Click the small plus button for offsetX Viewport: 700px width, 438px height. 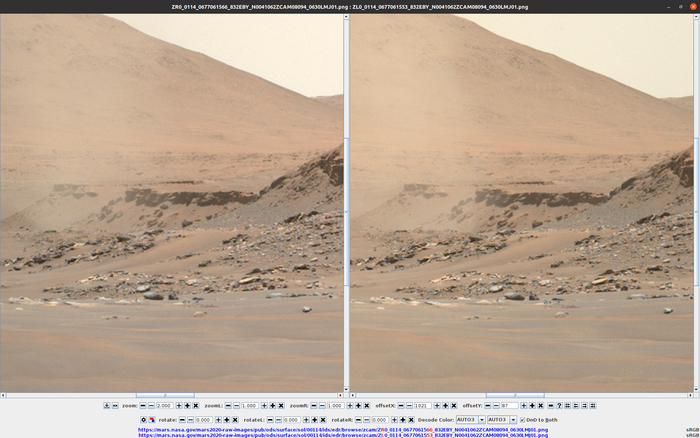[x=437, y=406]
